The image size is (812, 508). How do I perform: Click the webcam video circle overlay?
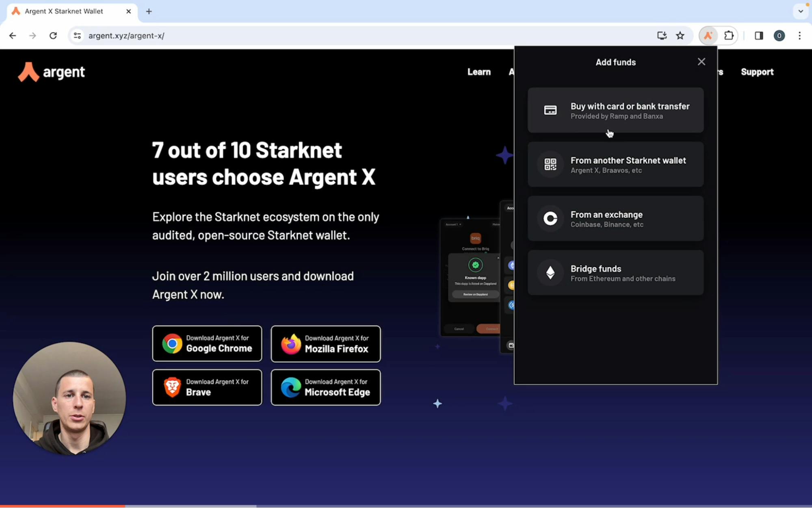(x=69, y=398)
